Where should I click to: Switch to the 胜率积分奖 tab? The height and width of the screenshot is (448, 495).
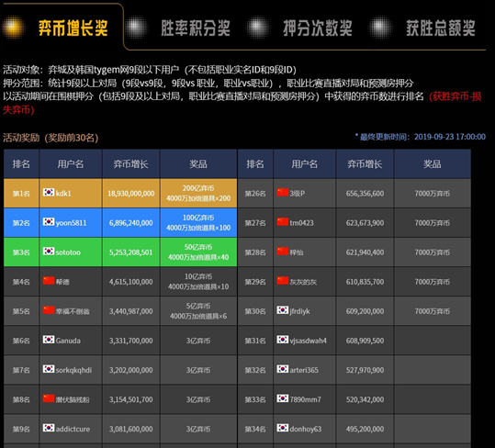point(196,28)
